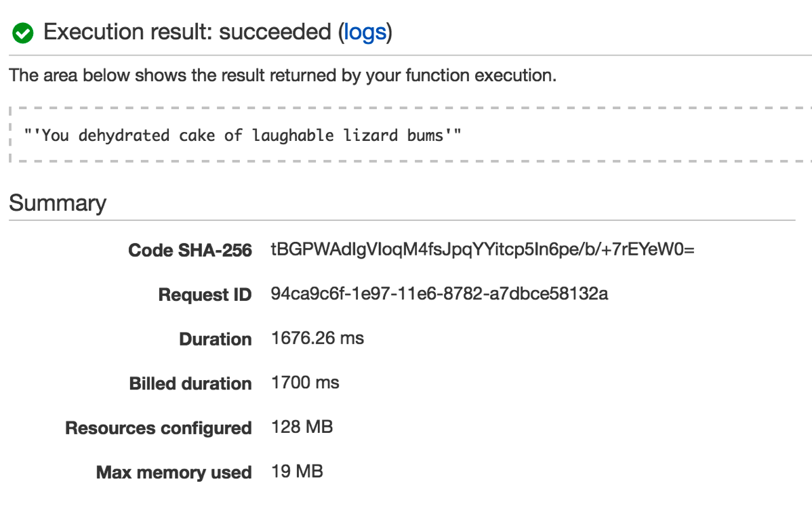Click the Resources configured label
This screenshot has height=523, width=812.
[x=158, y=428]
